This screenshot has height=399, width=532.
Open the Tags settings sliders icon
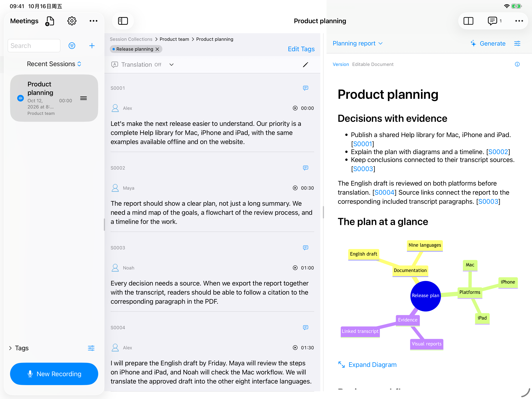[91, 348]
